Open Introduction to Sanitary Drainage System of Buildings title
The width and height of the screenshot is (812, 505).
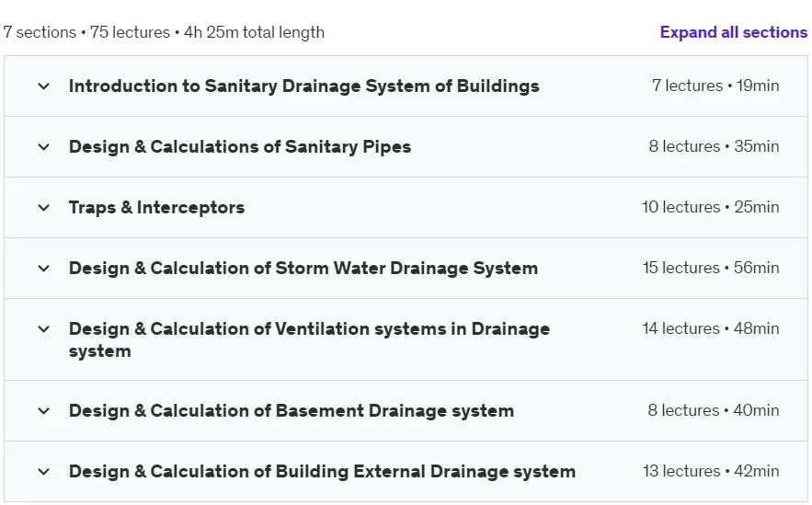coord(304,86)
